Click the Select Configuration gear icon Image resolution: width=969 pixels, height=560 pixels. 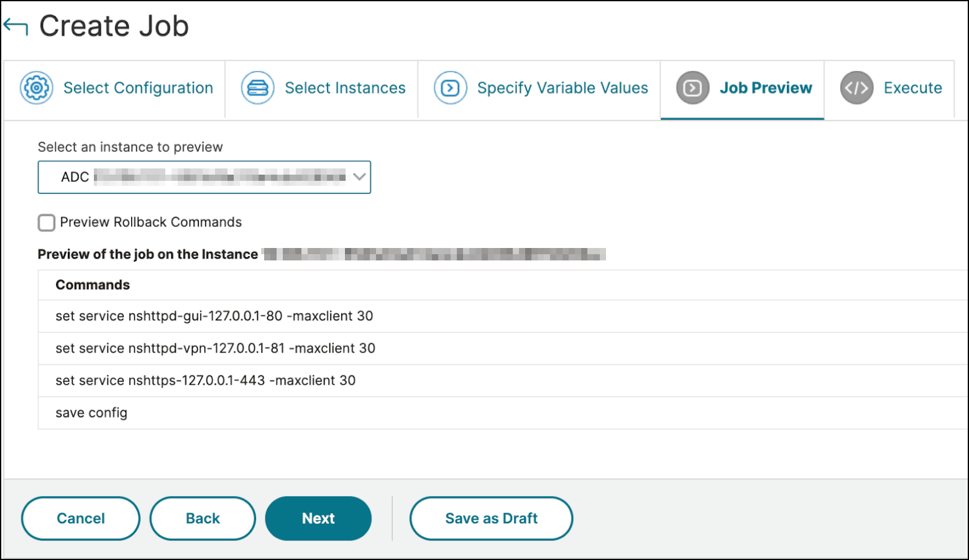(37, 88)
